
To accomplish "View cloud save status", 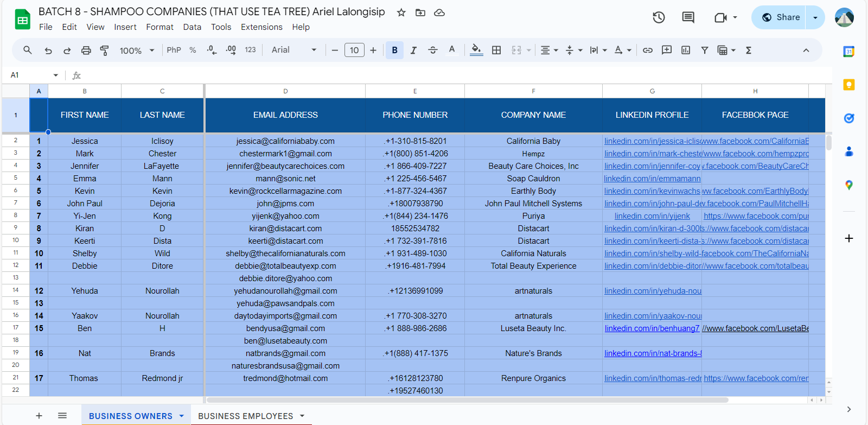I will [439, 12].
